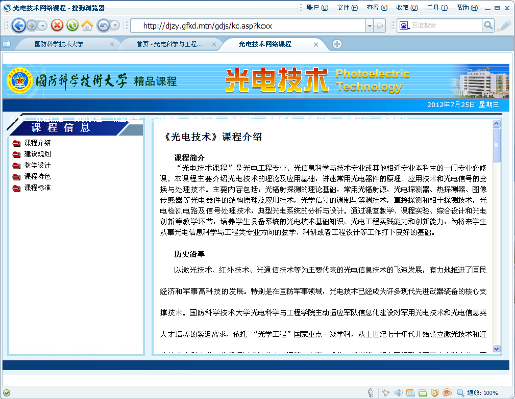Open the last 课程 link in the sidebar

pos(37,188)
